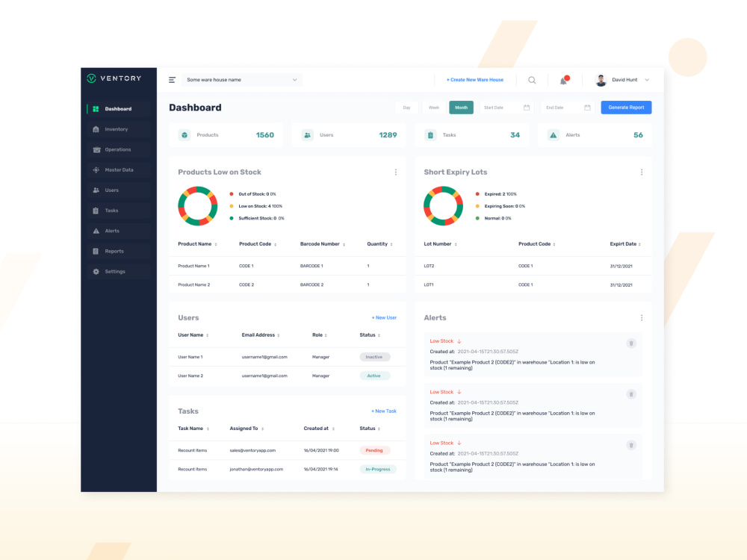Open Products Low on Stock options menu
Image resolution: width=747 pixels, height=560 pixels.
coord(395,172)
